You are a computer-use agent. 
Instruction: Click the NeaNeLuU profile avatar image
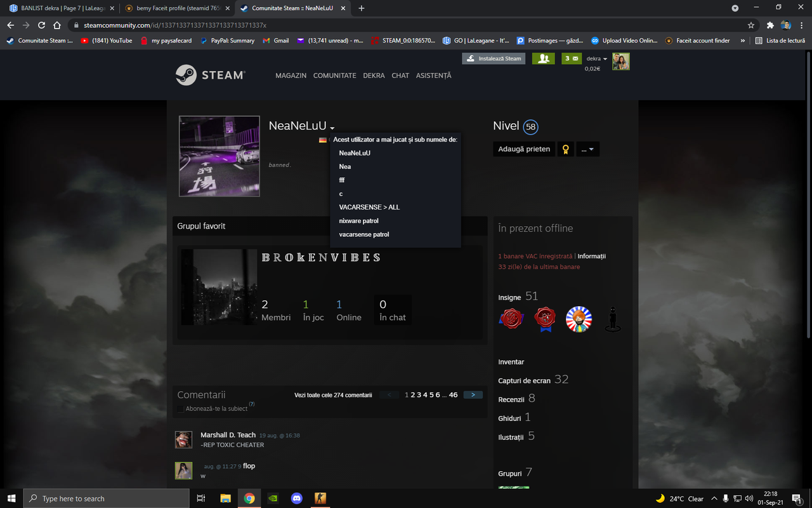(219, 156)
